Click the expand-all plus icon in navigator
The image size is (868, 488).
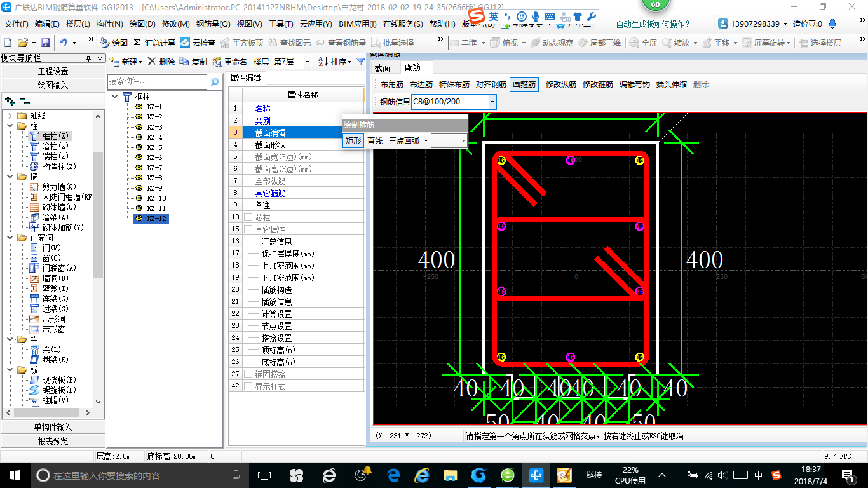(x=10, y=101)
